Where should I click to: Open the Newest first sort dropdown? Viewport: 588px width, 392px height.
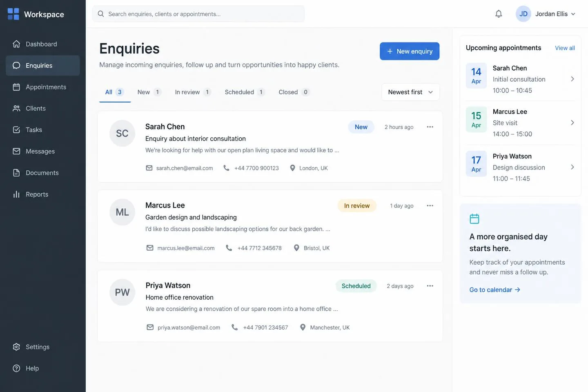pyautogui.click(x=410, y=92)
